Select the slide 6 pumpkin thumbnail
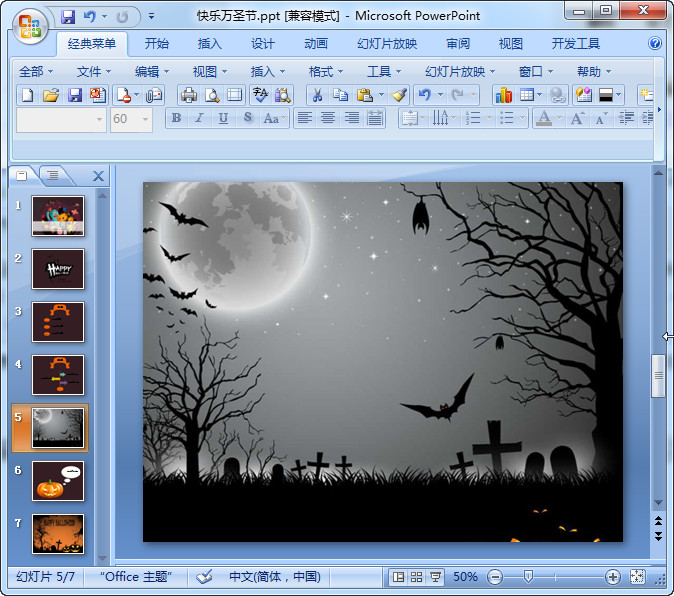Viewport: 674px width, 596px height. [x=58, y=481]
